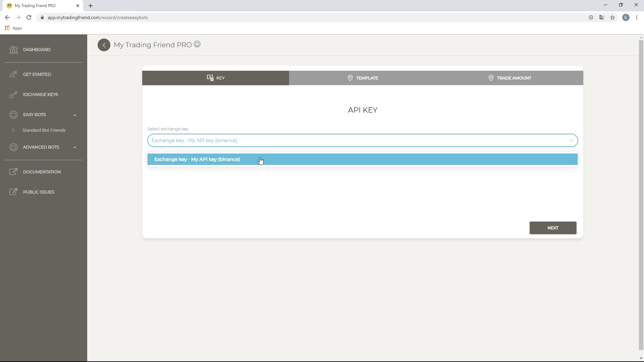Click the My Trading Friend PRO title
Image resolution: width=644 pixels, height=362 pixels.
(153, 45)
